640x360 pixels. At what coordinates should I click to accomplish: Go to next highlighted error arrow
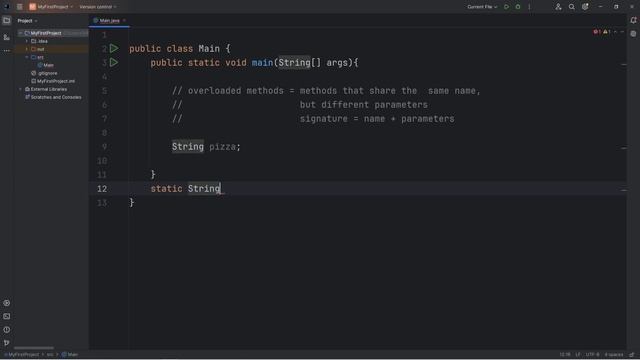[x=622, y=32]
